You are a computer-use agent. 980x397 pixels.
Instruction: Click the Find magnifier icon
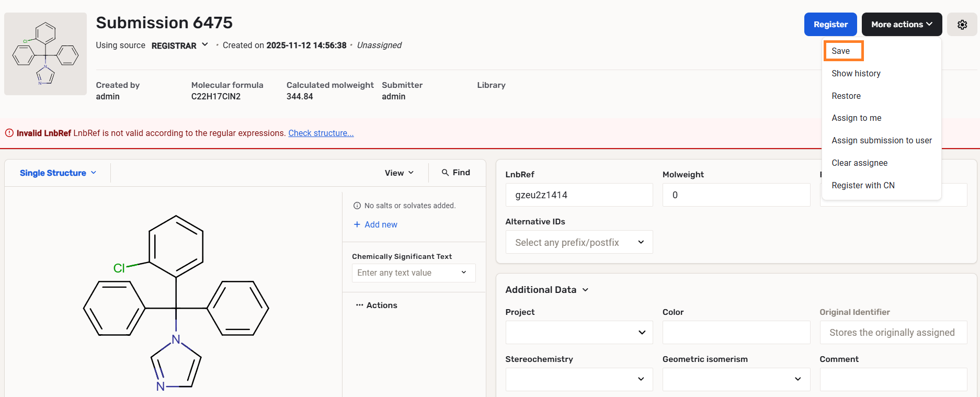(445, 173)
